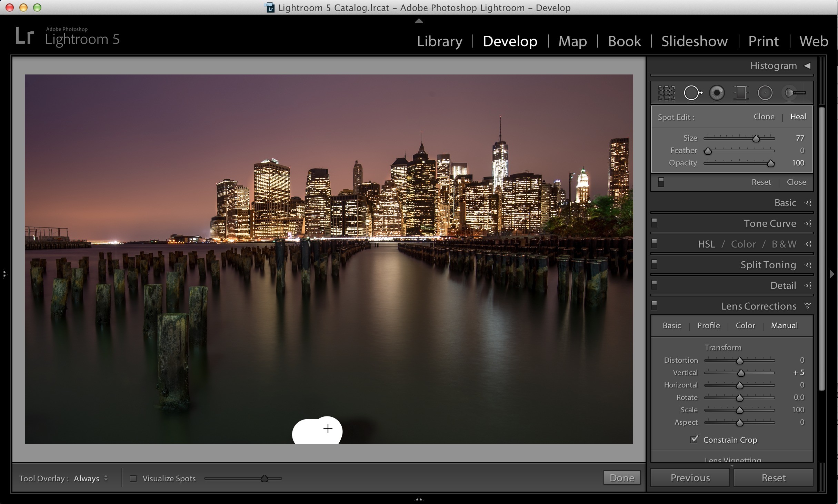Switch to the Library module
The width and height of the screenshot is (838, 504).
pyautogui.click(x=440, y=41)
